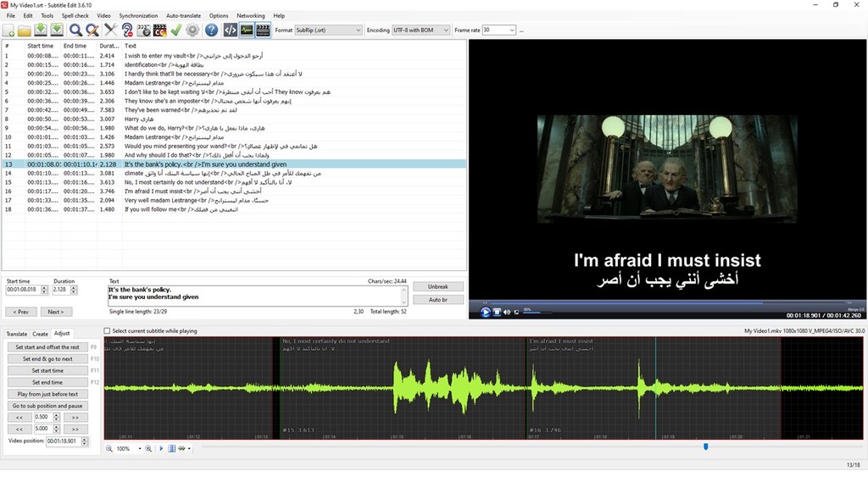Click the New subtitle file icon
868x488 pixels.
tap(8, 30)
